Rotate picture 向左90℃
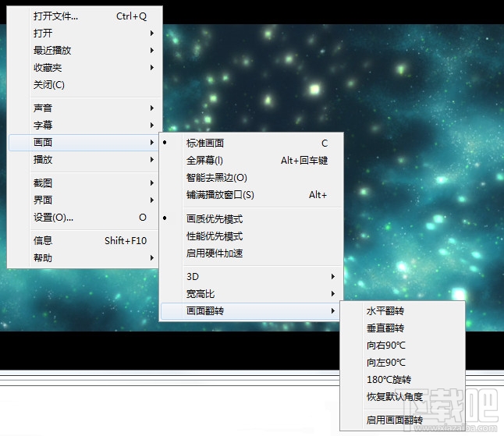Screen dimensions: 504x436 (x=403, y=363)
